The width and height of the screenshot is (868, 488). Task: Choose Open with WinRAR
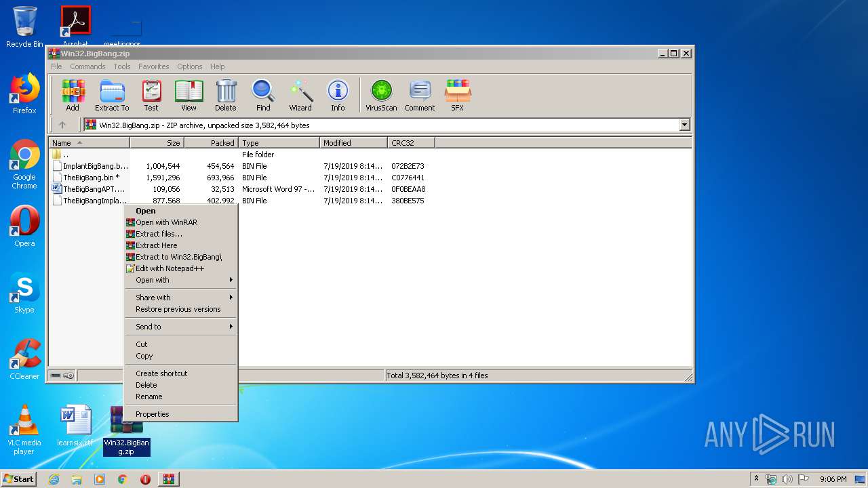(x=181, y=222)
